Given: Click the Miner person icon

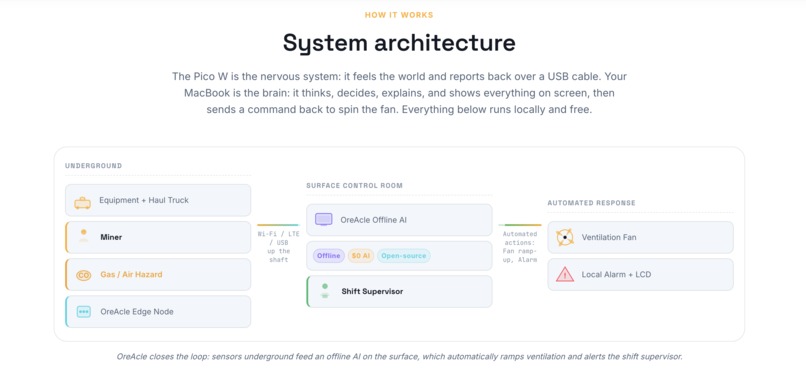Looking at the screenshot, I should pyautogui.click(x=83, y=236).
